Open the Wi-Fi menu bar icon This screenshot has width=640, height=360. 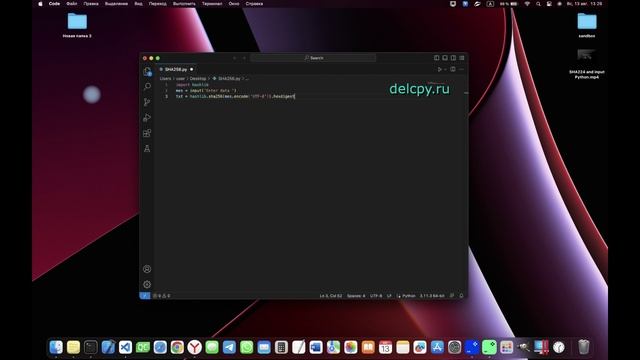point(527,4)
